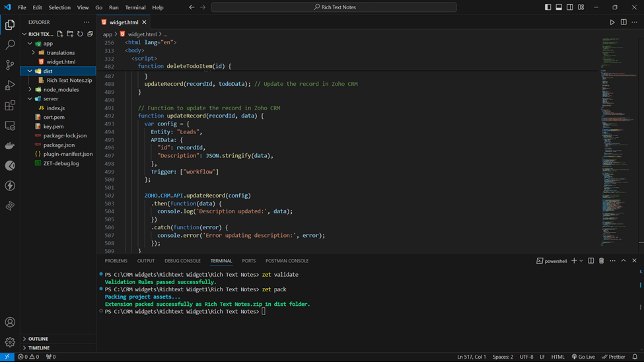
Task: Click Go Live in the status bar
Action: [583, 357]
